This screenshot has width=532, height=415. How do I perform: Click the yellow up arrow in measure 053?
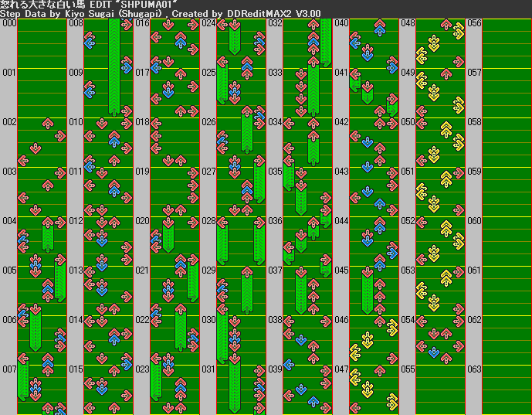pyautogui.click(x=446, y=278)
